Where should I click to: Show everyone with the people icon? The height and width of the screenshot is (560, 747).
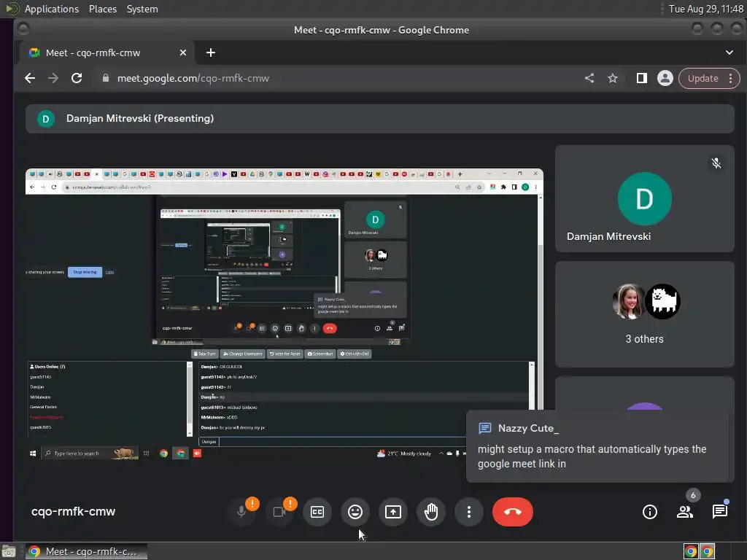[684, 512]
